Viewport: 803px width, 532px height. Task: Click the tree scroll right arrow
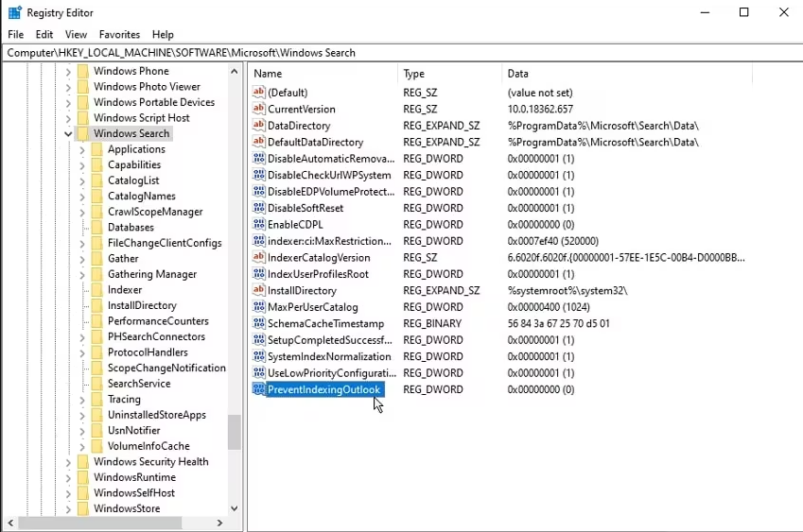[219, 523]
